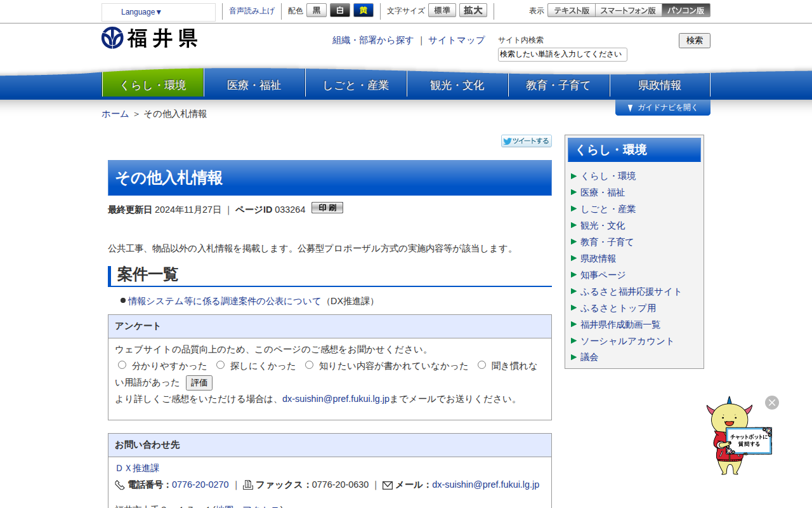Image resolution: width=812 pixels, height=508 pixels.
Task: Open the 教育・子育て main tab
Action: [x=559, y=84]
